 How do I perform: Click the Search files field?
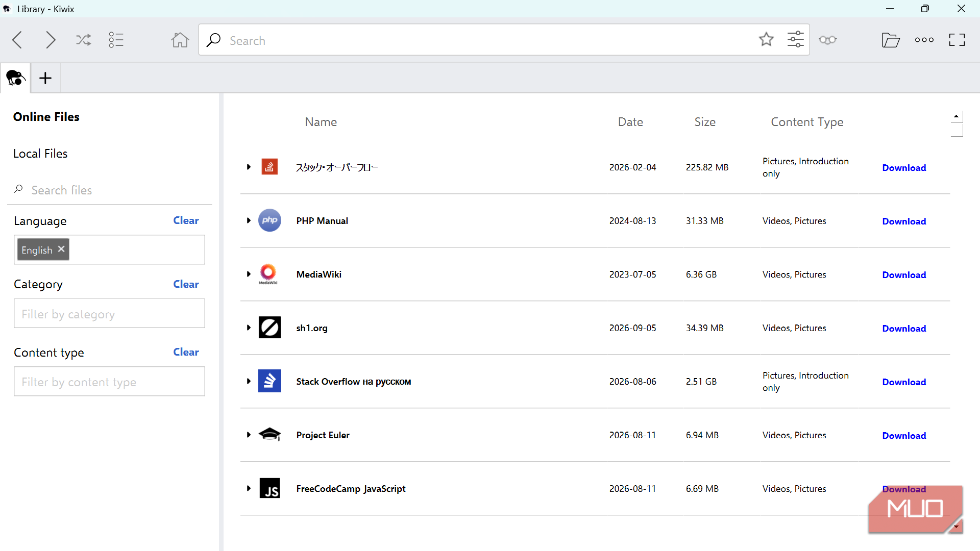tap(109, 190)
